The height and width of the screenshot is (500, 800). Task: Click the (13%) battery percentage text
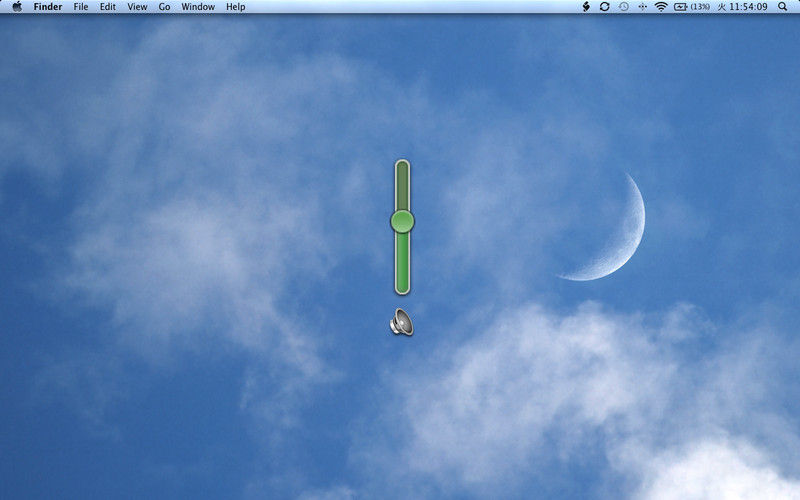click(700, 7)
